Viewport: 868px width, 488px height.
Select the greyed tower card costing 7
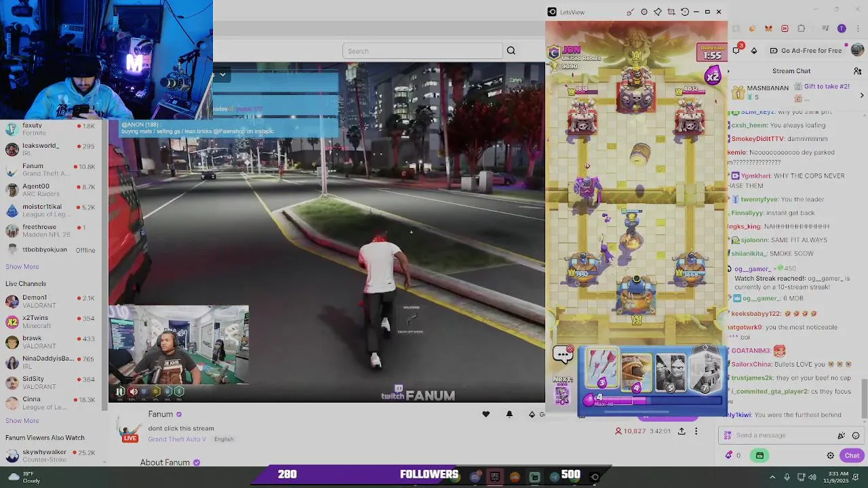click(706, 371)
